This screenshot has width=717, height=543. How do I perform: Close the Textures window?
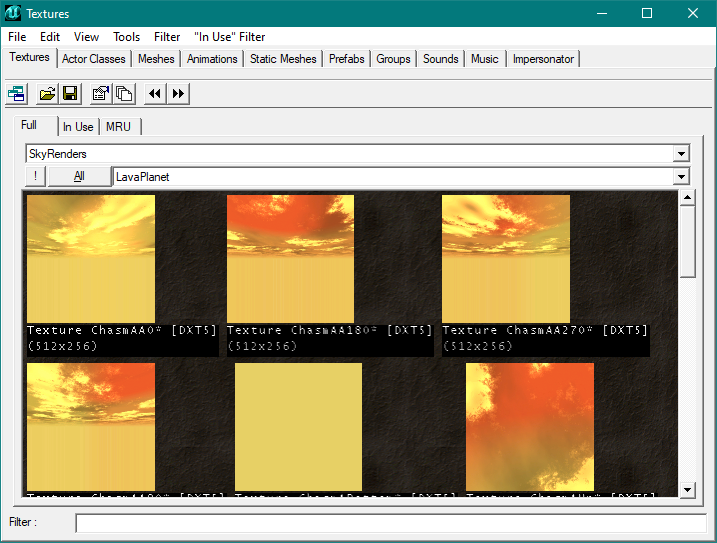point(693,13)
